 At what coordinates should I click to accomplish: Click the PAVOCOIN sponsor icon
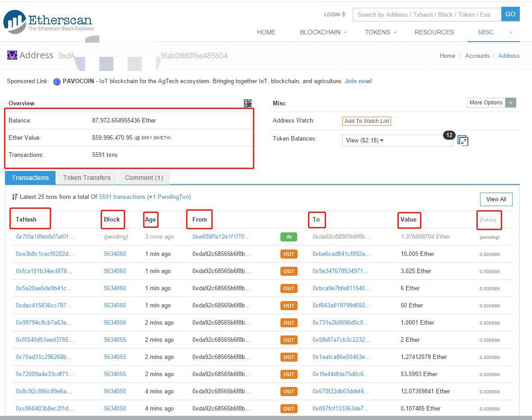pyautogui.click(x=57, y=82)
